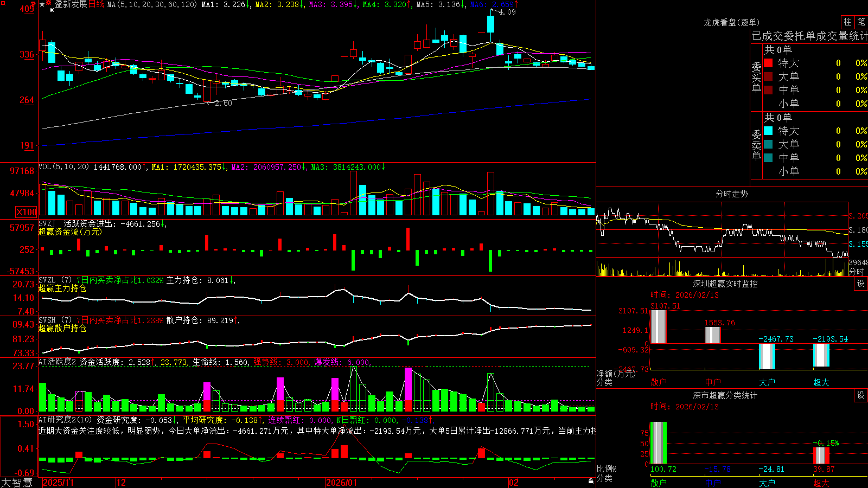Click the dark red 大单 buy-order swatch
Image resolution: width=868 pixels, height=488 pixels.
pos(768,76)
